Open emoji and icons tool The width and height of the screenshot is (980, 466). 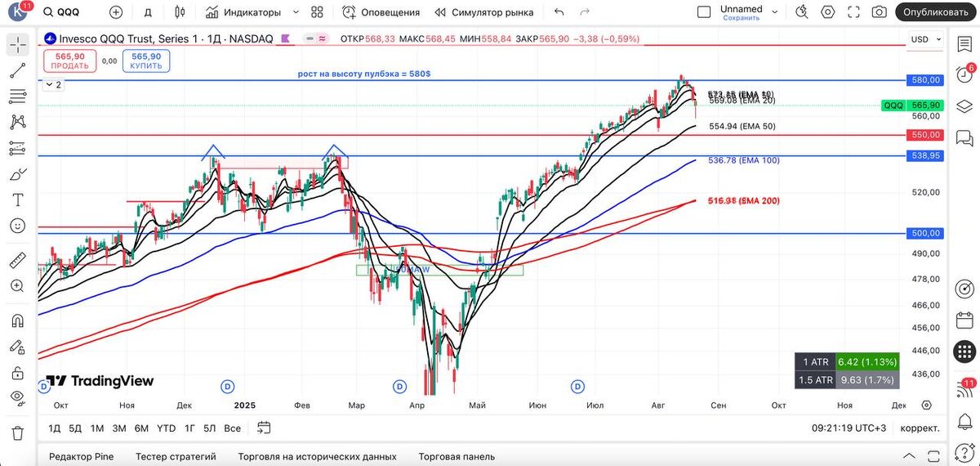coord(18,226)
